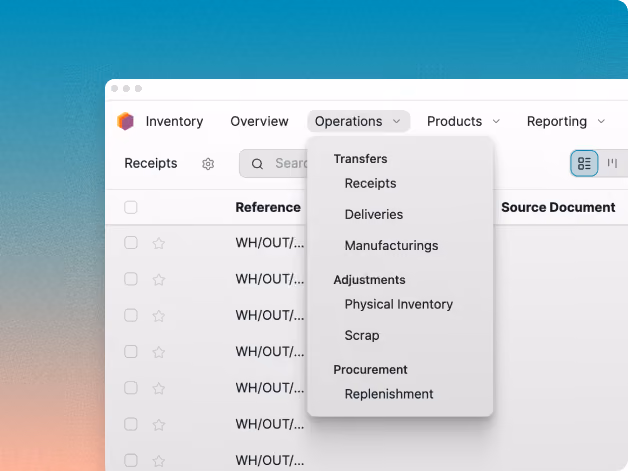Click the Receipts page title
Image resolution: width=628 pixels, height=471 pixels.
point(151,163)
